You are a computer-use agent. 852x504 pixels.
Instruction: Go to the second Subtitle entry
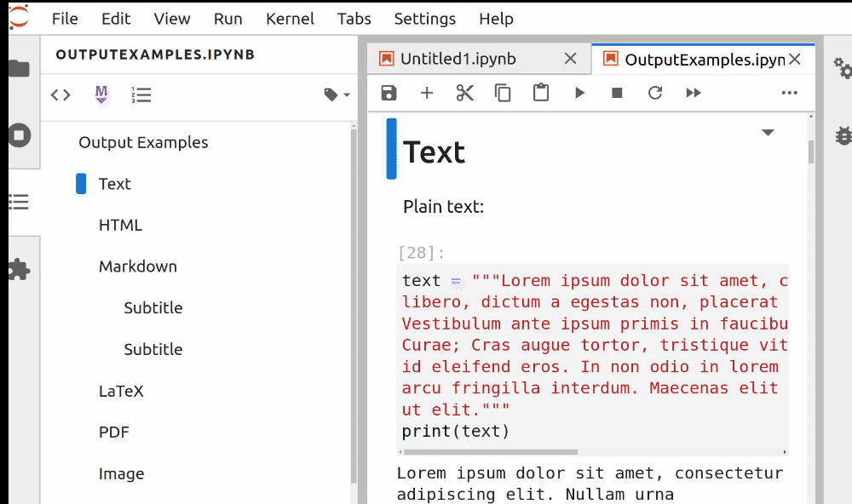click(153, 349)
